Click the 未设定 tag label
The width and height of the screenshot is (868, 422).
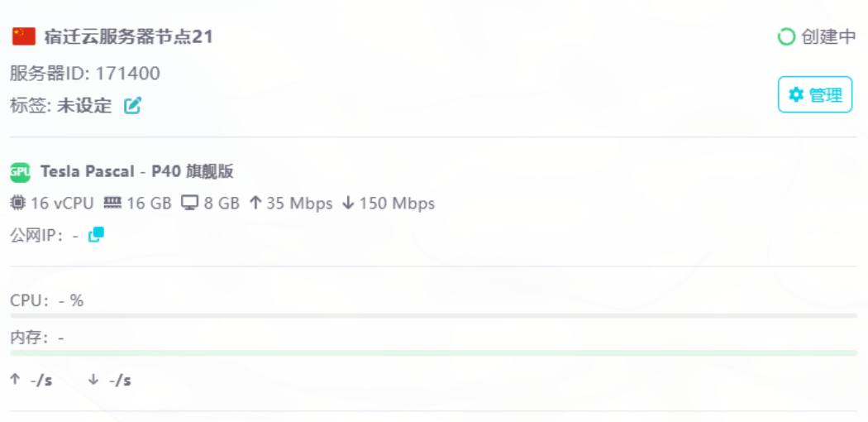84,105
